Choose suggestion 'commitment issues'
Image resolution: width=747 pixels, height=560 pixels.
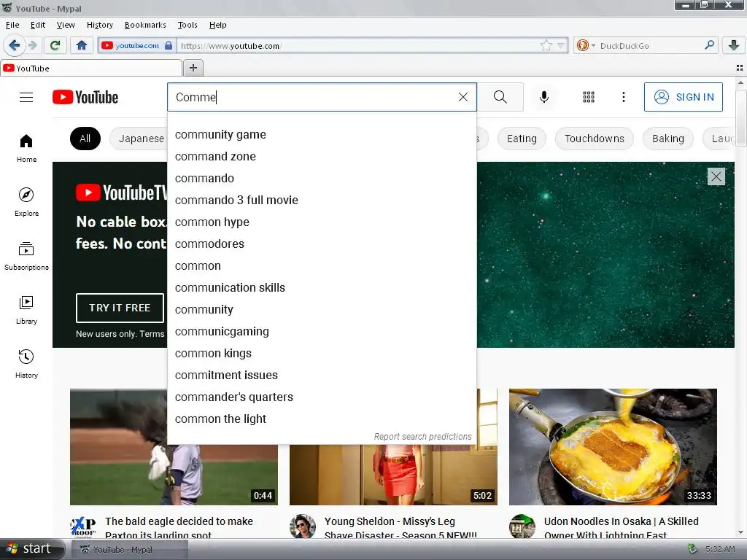[x=322, y=376]
